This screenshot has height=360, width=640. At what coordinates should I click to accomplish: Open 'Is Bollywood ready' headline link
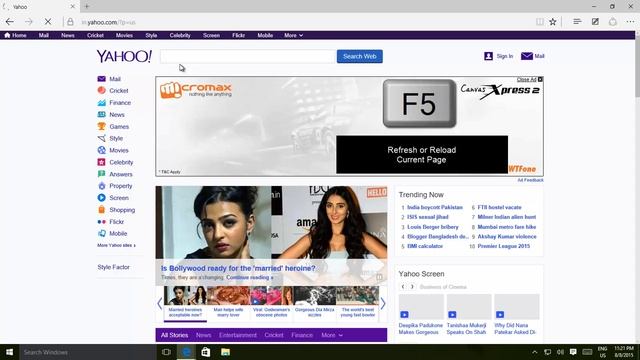238,268
